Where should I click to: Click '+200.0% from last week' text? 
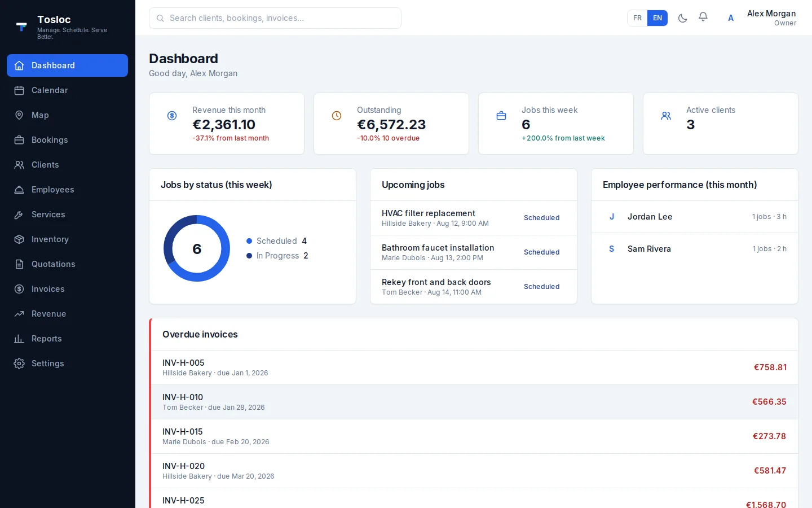tap(563, 138)
